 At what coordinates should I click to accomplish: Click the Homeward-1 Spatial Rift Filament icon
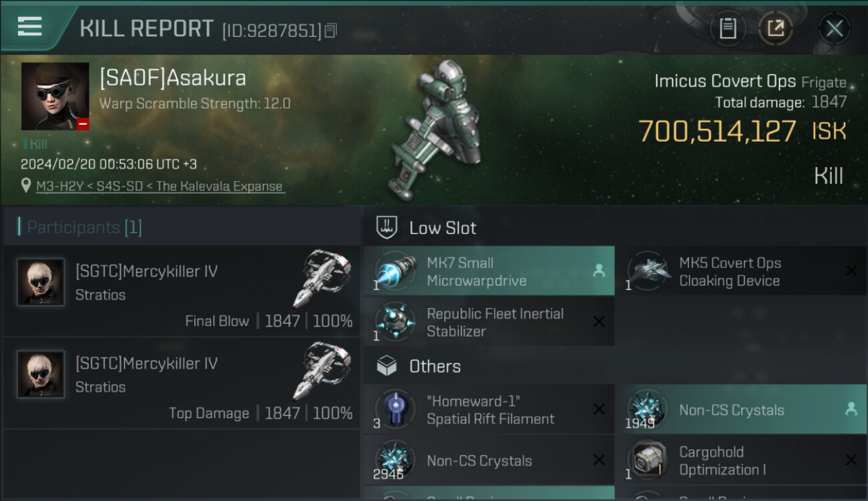click(x=395, y=409)
